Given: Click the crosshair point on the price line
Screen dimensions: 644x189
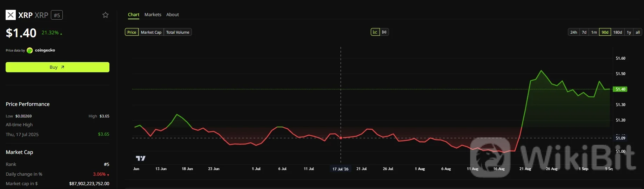Looking at the screenshot, I should coord(341,138).
